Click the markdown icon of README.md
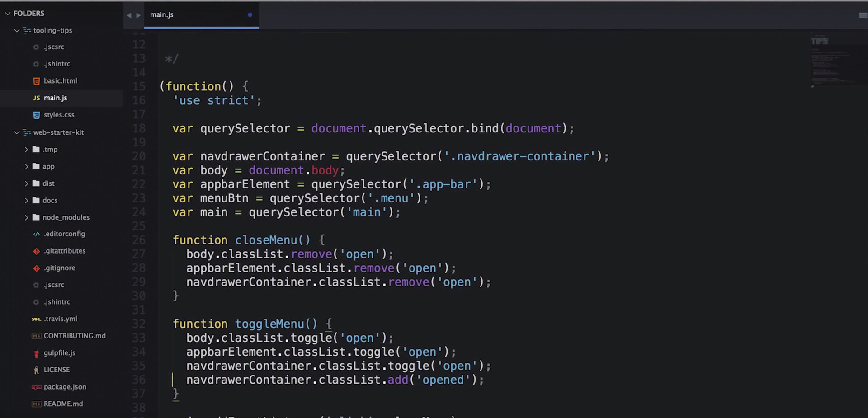 pos(36,404)
